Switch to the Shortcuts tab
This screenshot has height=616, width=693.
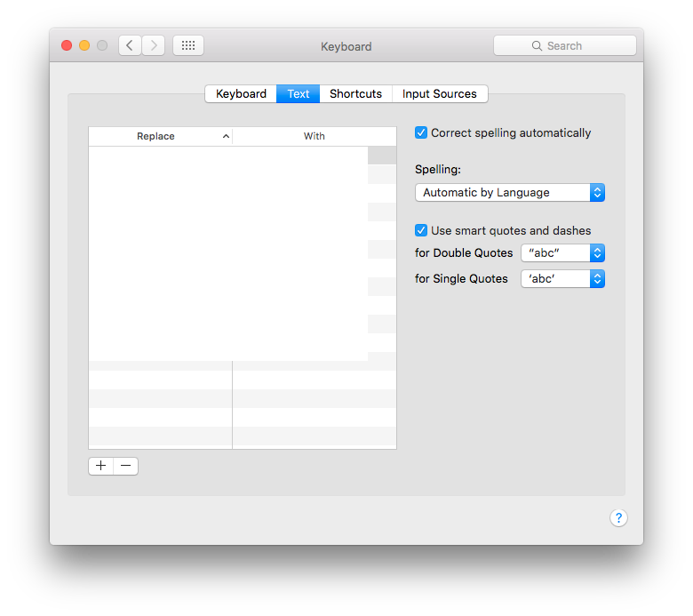coord(355,94)
